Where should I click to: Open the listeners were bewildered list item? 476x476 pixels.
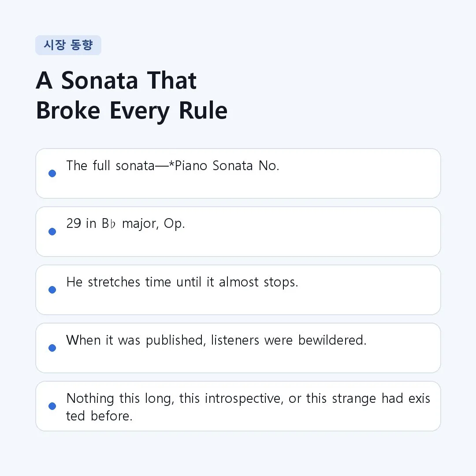pyautogui.click(x=238, y=348)
